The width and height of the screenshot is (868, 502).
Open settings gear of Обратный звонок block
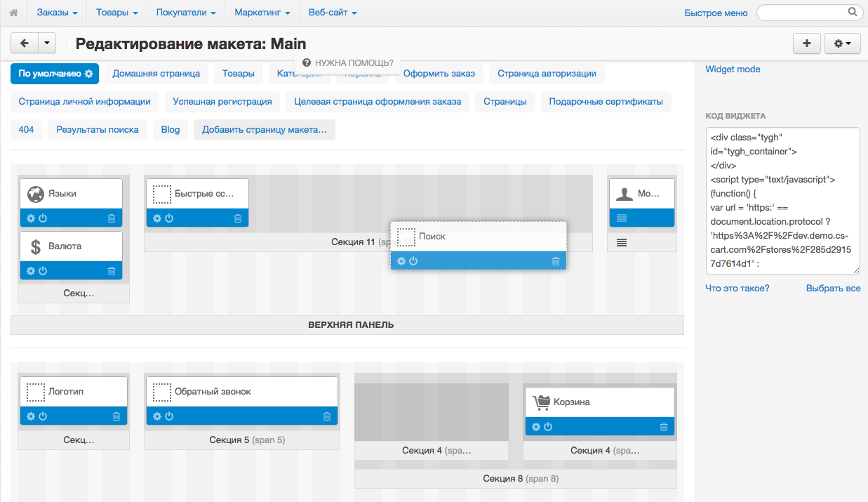(157, 416)
